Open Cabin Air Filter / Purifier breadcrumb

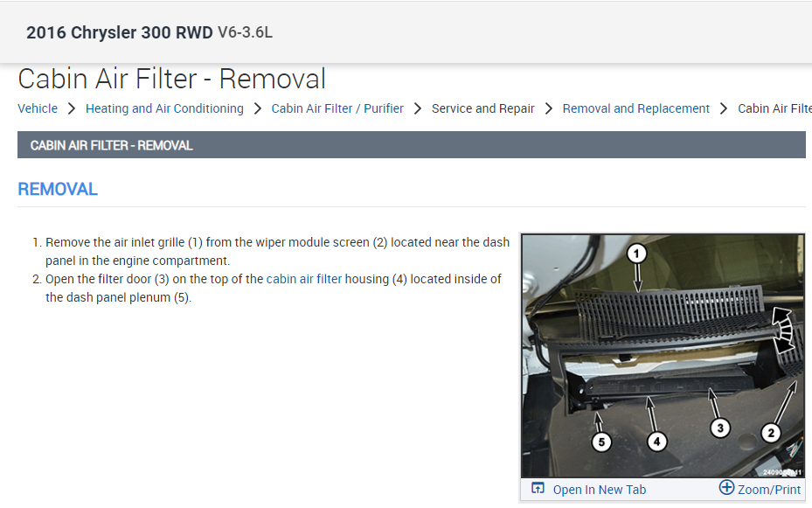[x=337, y=108]
